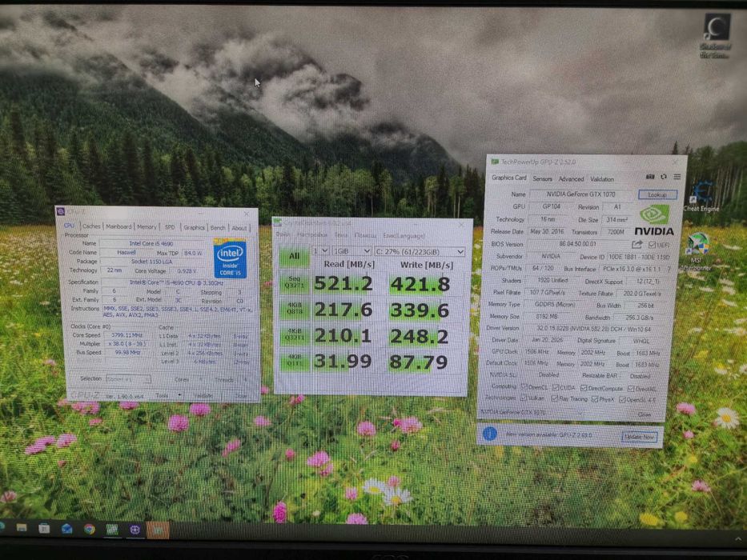Click the blue info icon in update bar
The image size is (747, 560).
(x=490, y=434)
